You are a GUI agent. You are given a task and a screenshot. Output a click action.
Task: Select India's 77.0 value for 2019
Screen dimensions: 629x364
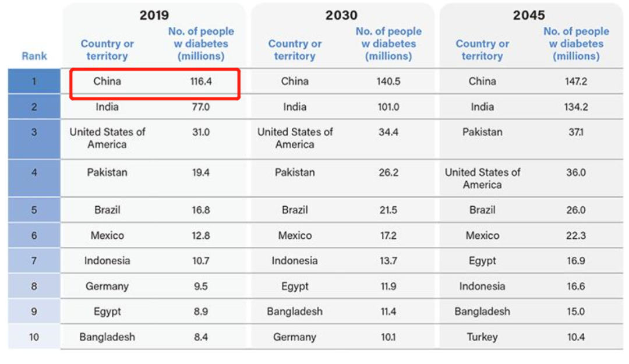[x=201, y=107]
